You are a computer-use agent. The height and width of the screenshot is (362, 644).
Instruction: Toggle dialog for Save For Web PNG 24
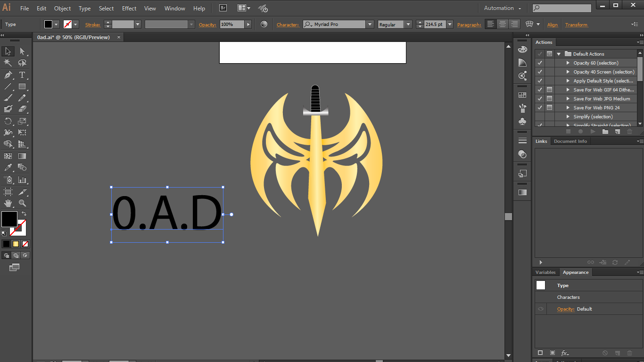point(549,108)
